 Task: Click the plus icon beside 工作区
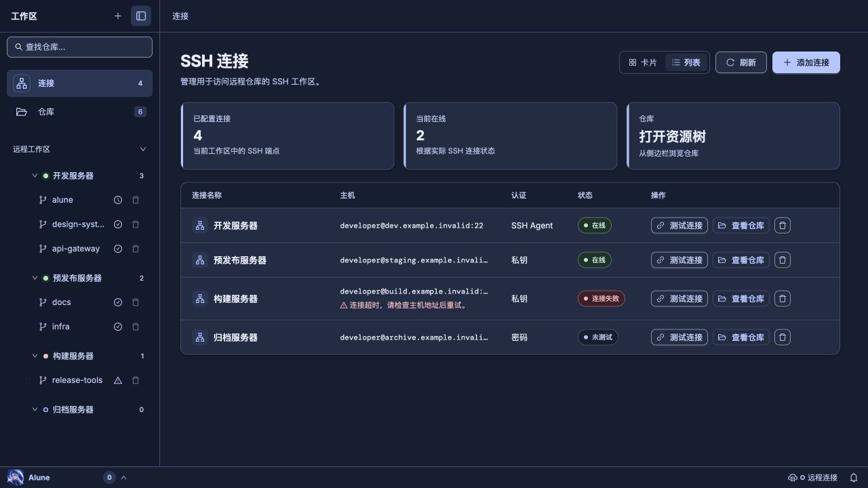tap(118, 16)
